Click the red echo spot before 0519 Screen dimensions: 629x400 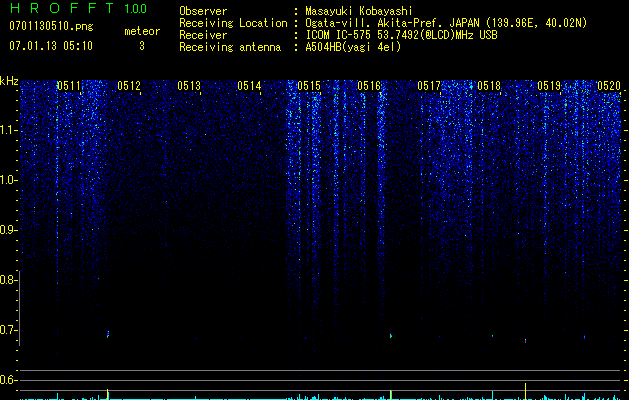(525, 341)
